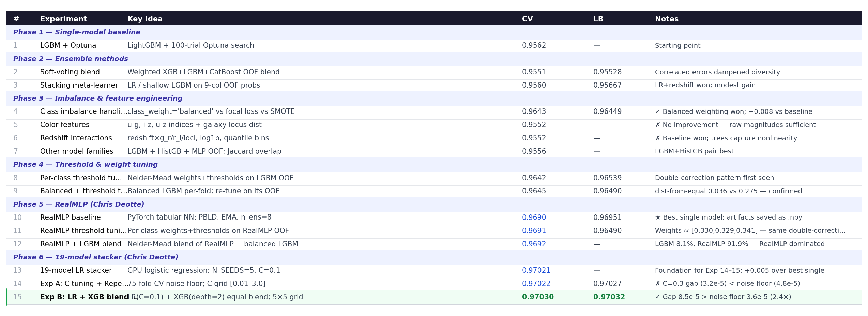Select 'Phase 3 — Imbalance & feature engineering' heading
Screen dimensions: 868x316
[x=98, y=99]
